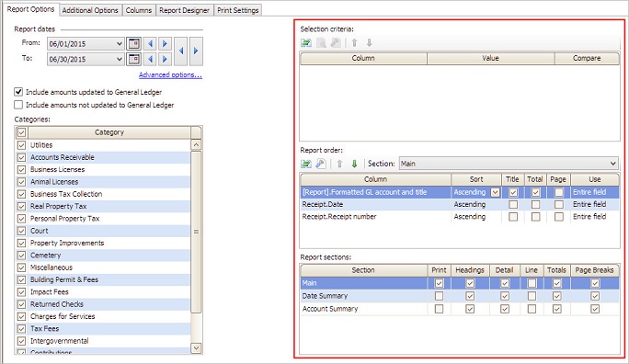Uncheck the Utilities category

pos(22,145)
